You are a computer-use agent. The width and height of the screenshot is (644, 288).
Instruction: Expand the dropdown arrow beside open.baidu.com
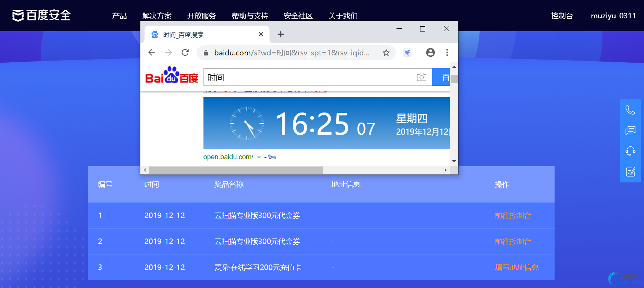click(x=259, y=157)
